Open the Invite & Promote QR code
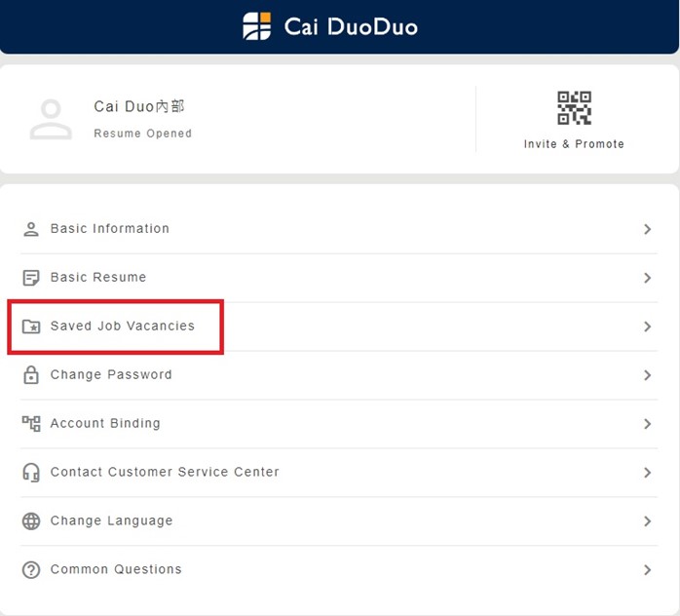This screenshot has height=616, width=680. pos(574,108)
